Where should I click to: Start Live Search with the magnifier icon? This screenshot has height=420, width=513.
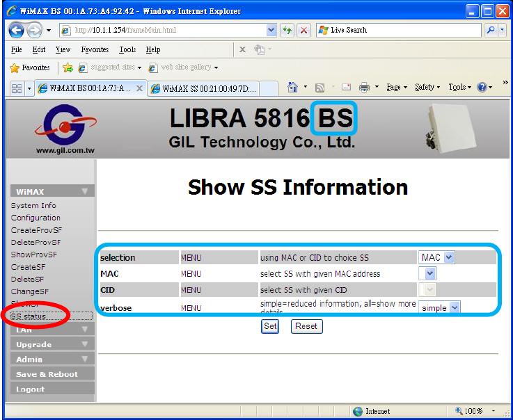coord(491,31)
